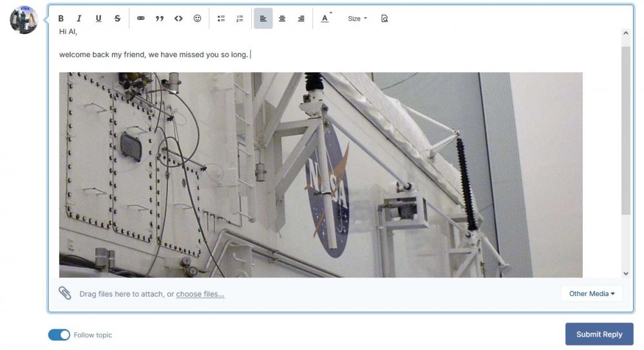Screen dimensions: 644x350
Task: Toggle strikethrough formatting
Action: (117, 19)
